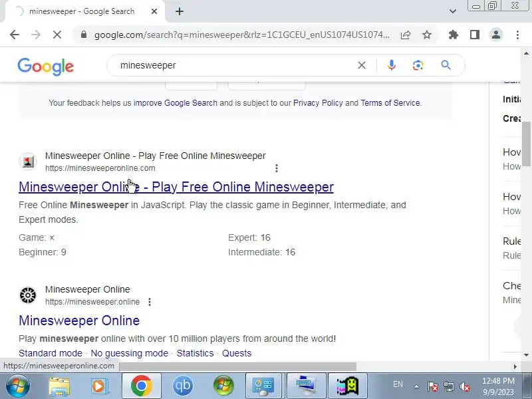Viewport: 532px width, 399px height.
Task: Open the Quests sitelink
Action: point(237,353)
